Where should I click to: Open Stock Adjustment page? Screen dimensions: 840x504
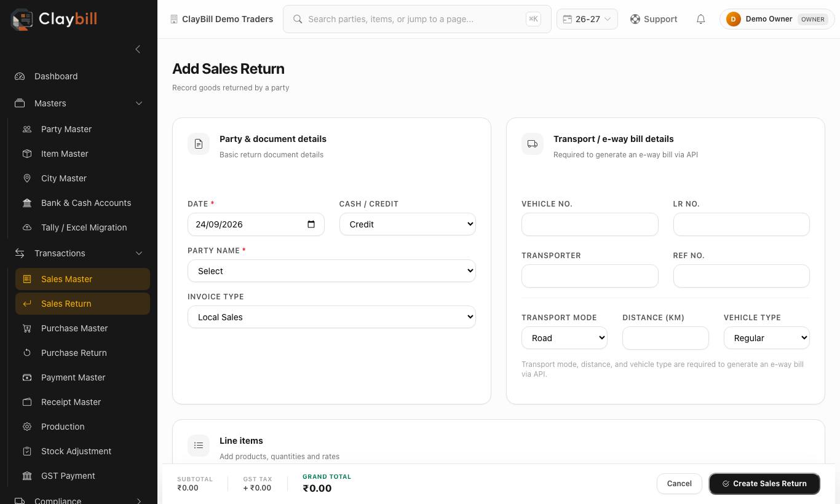click(82, 451)
